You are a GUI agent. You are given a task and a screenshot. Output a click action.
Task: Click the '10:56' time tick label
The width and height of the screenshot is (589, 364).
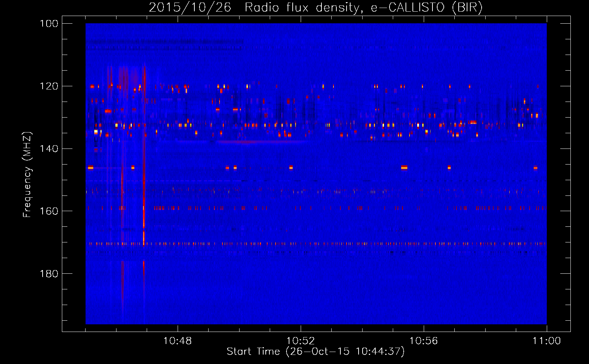click(423, 341)
